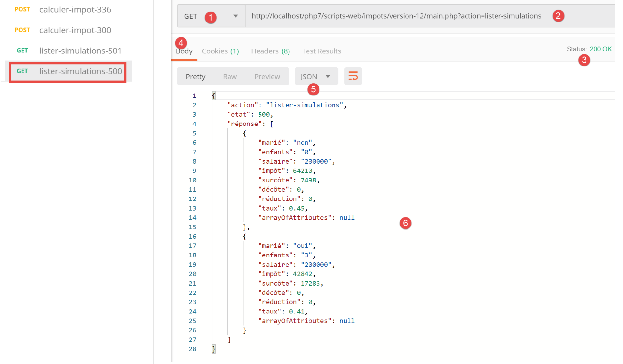Toggle the line wrap icon
Screen dimensions: 623x364
point(353,76)
